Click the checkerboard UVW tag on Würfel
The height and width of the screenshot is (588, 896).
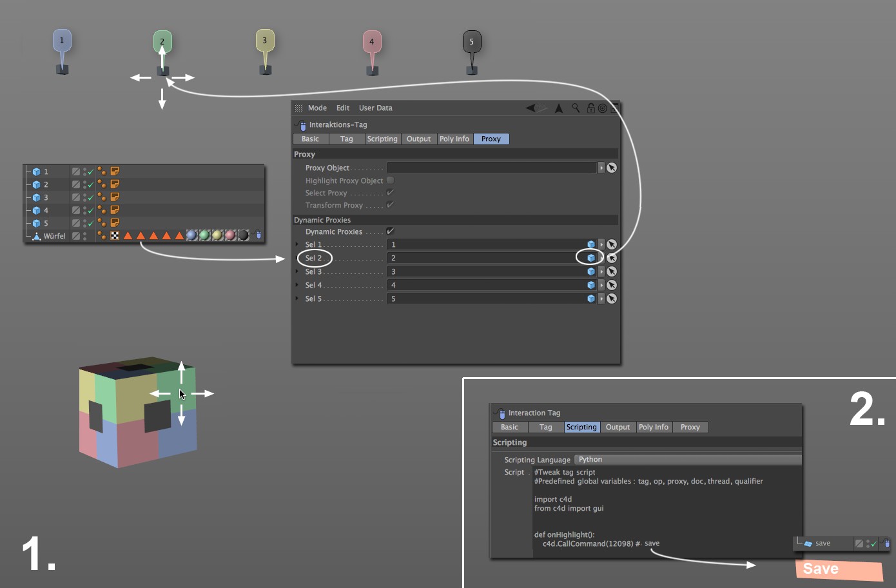pyautogui.click(x=115, y=236)
